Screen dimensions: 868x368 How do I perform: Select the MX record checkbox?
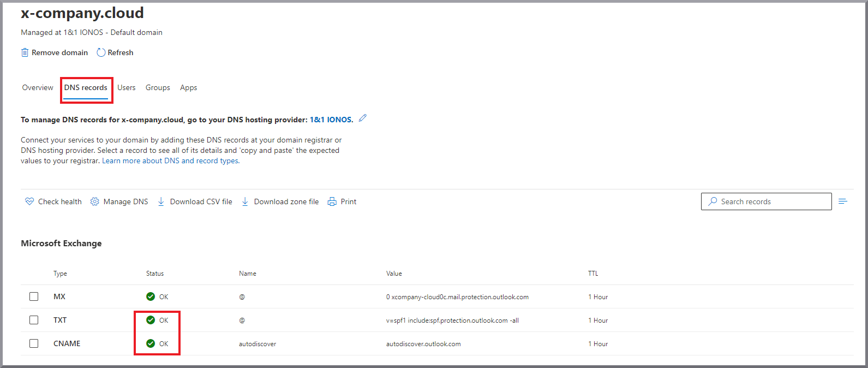tap(34, 296)
